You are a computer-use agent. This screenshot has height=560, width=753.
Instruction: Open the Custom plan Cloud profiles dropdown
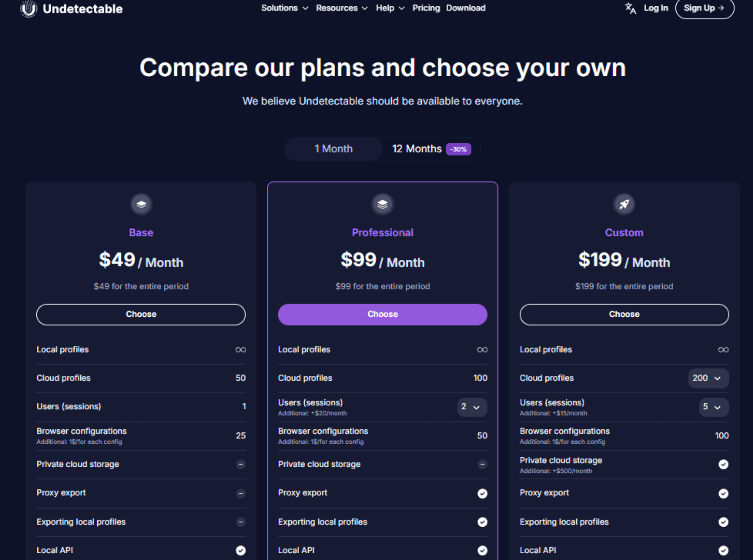(x=708, y=378)
